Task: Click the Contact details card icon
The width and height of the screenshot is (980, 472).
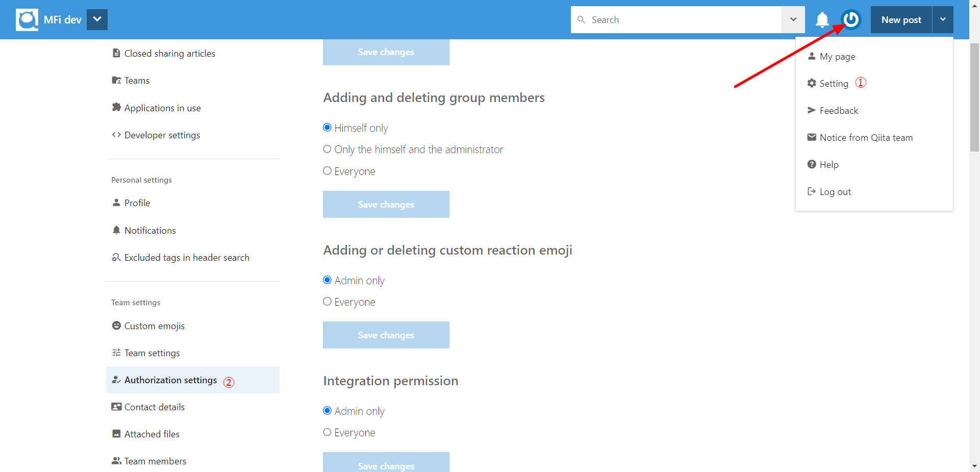Action: tap(116, 407)
